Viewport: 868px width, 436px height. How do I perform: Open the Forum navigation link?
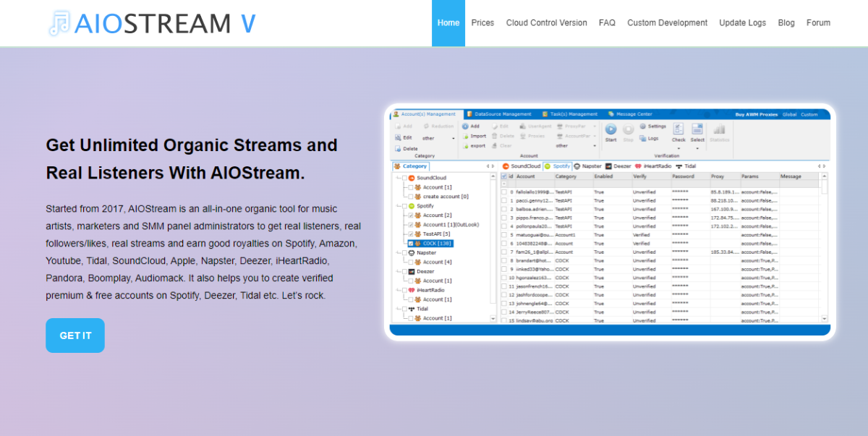click(818, 23)
